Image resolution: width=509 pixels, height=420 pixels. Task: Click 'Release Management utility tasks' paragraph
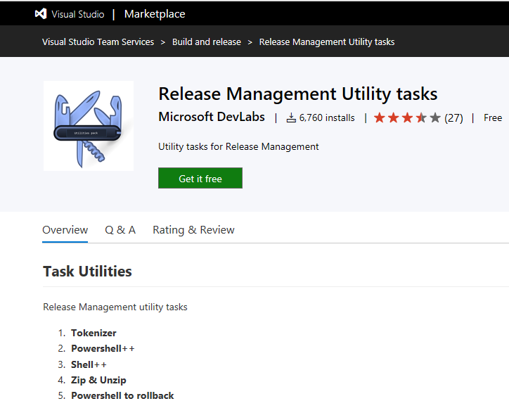click(x=115, y=307)
